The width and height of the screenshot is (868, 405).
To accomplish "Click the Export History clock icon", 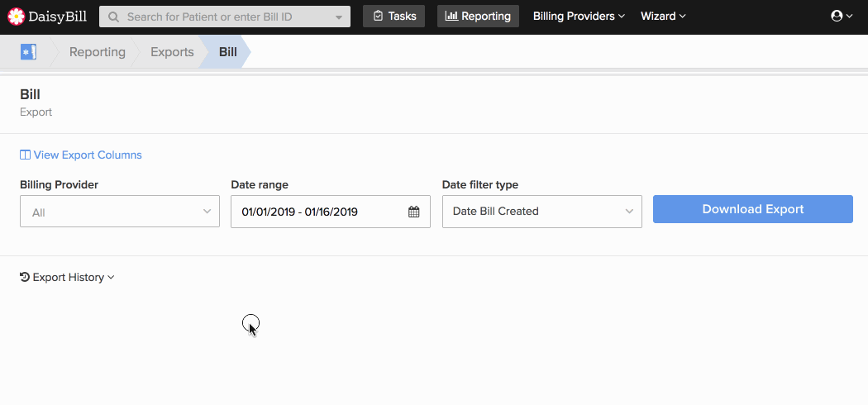I will [x=24, y=277].
